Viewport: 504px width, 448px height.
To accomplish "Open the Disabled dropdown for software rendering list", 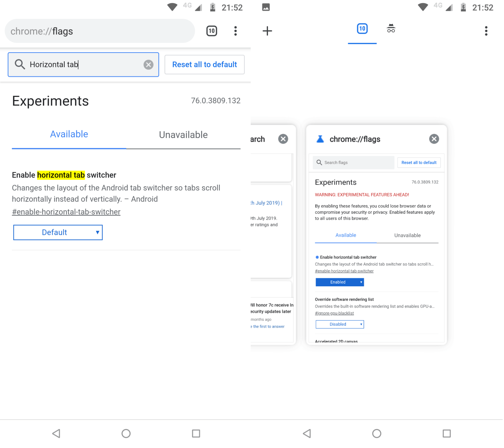I will (x=340, y=324).
